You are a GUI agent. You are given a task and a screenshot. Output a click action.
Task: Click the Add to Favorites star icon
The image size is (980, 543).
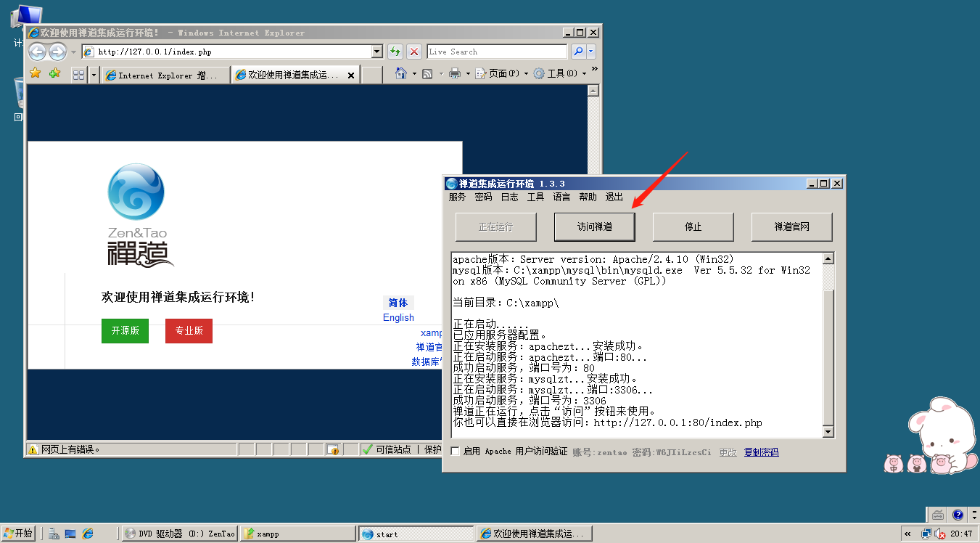[55, 73]
